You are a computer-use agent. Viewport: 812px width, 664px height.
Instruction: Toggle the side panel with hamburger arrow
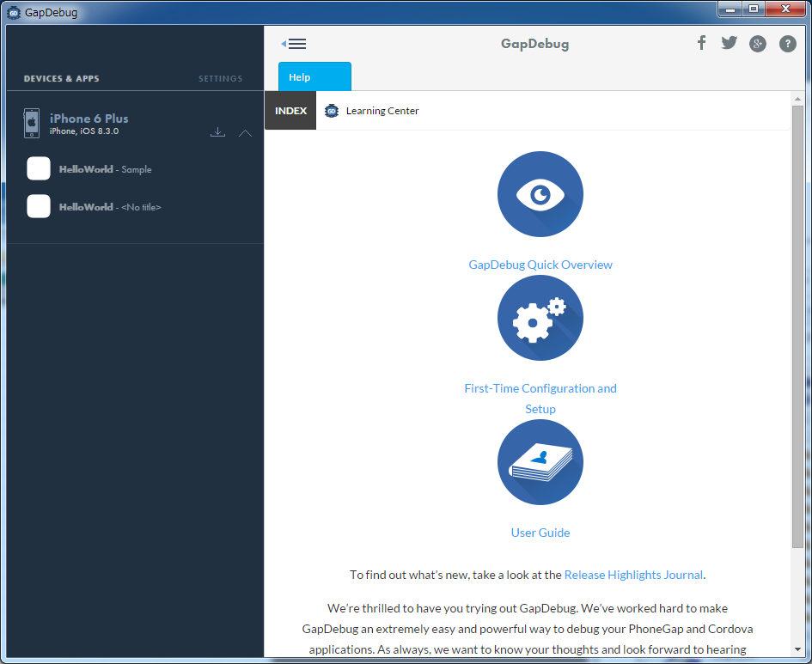(294, 44)
